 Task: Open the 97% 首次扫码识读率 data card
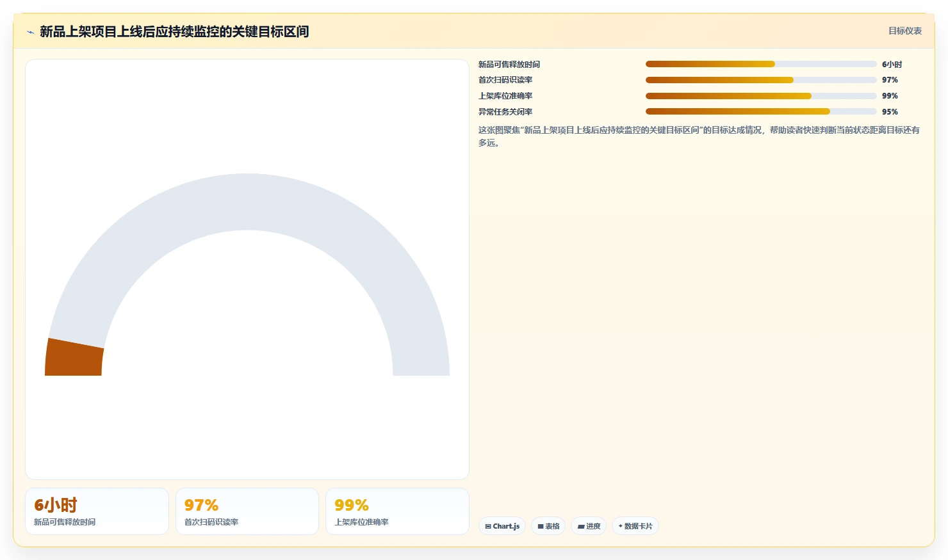pyautogui.click(x=247, y=511)
